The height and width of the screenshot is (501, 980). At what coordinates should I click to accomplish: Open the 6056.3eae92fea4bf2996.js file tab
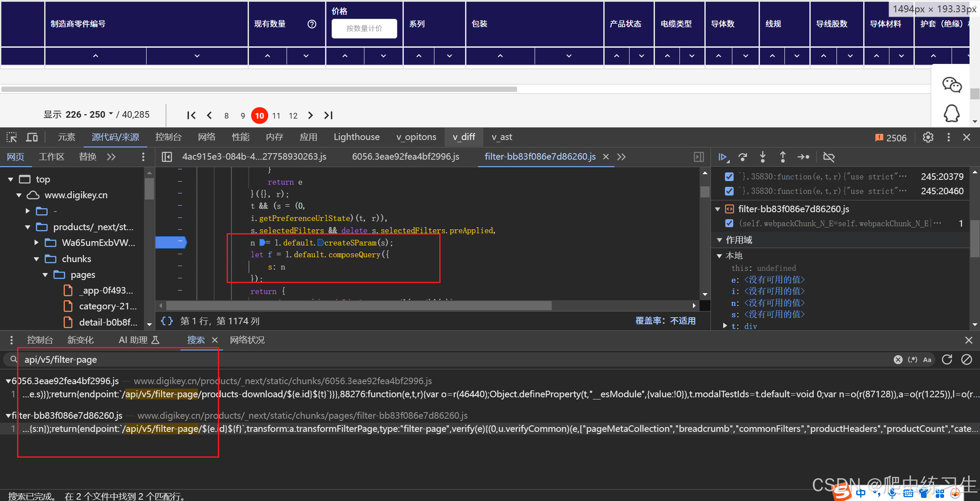coord(405,157)
